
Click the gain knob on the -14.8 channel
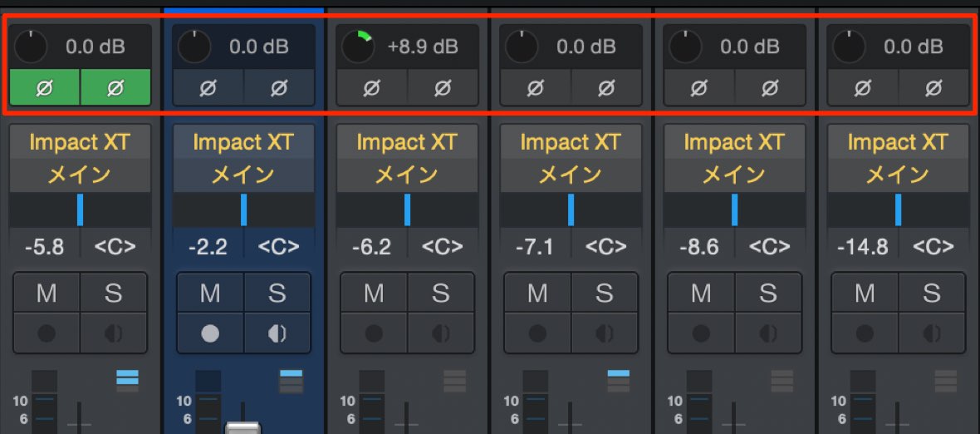[850, 47]
